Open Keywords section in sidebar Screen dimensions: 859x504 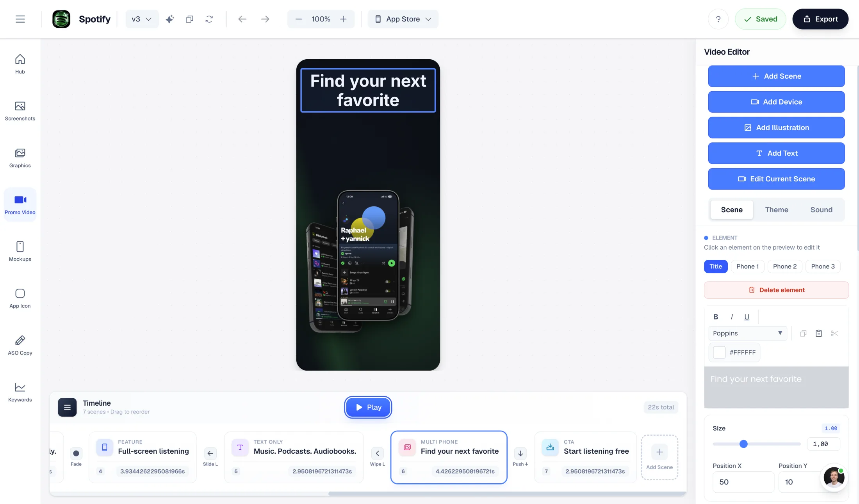20,392
